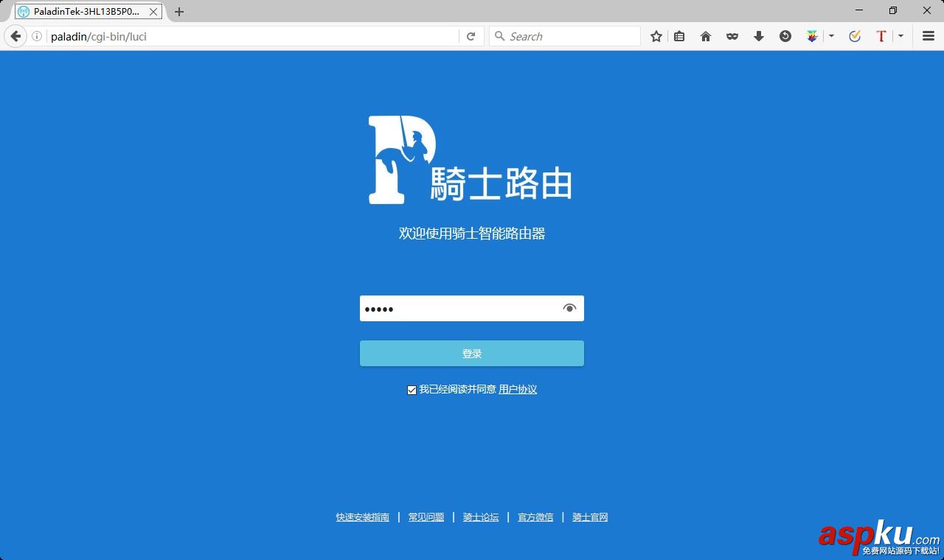Bookmark this page with the star icon

point(656,35)
